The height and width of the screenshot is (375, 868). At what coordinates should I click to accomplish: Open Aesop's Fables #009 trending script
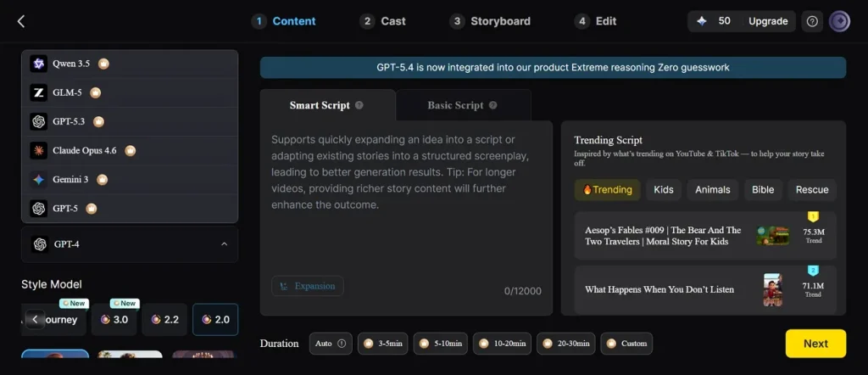pyautogui.click(x=704, y=235)
